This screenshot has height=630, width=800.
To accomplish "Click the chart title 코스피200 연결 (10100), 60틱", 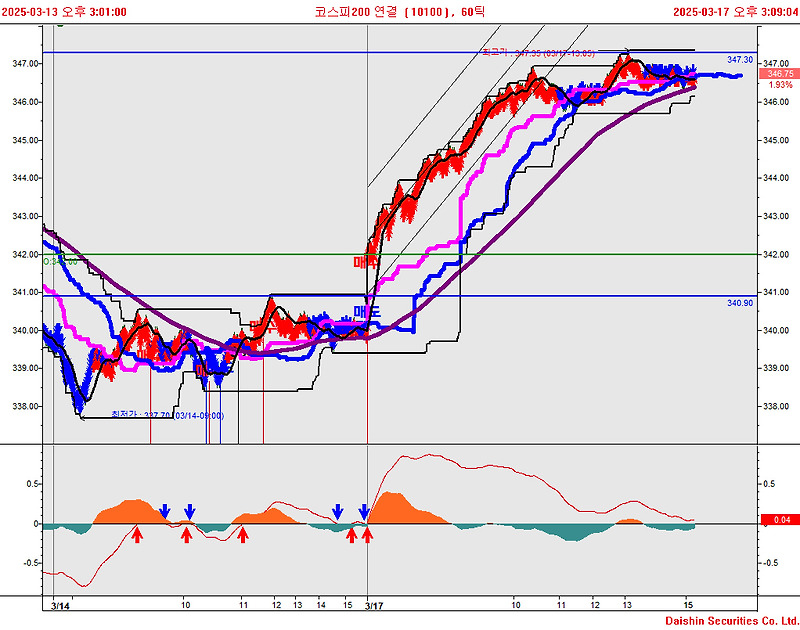I will coord(399,12).
